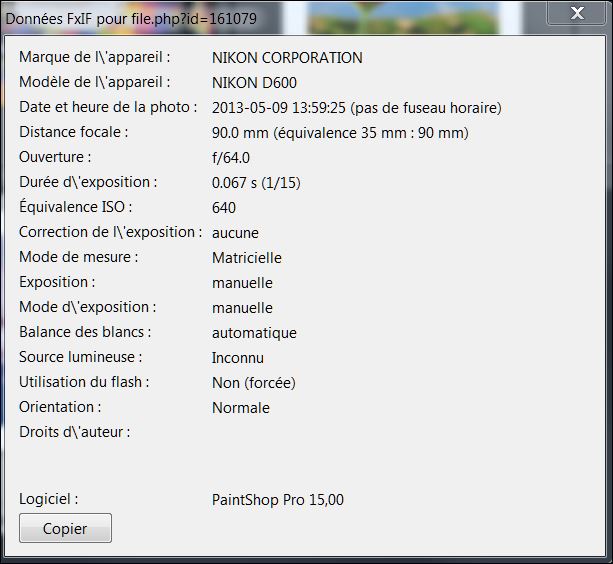Click the Copier button
This screenshot has width=613, height=564.
65,528
